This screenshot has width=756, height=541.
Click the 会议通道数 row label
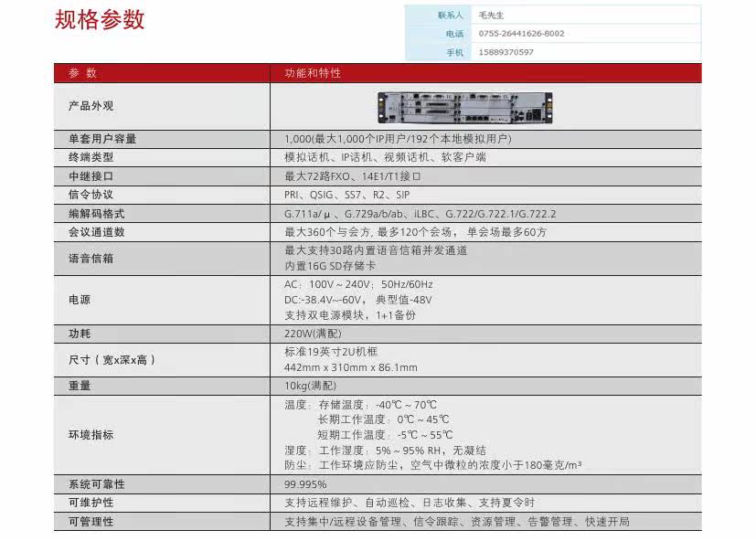[96, 232]
